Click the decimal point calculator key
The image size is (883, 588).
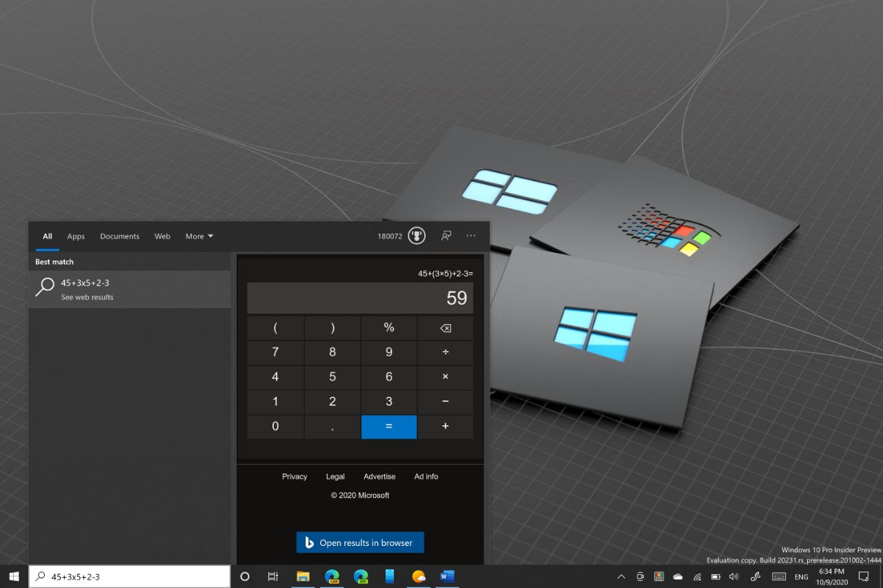(333, 427)
